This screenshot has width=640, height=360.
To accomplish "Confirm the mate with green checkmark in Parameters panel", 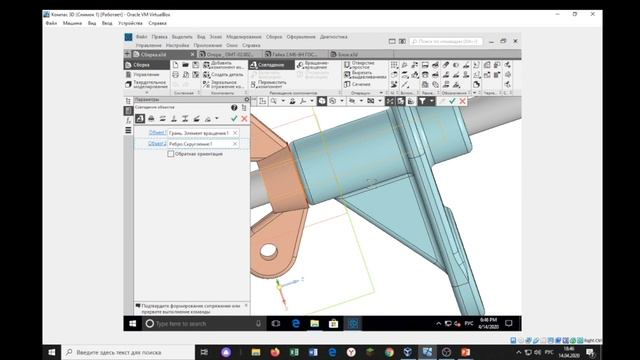I will click(234, 119).
